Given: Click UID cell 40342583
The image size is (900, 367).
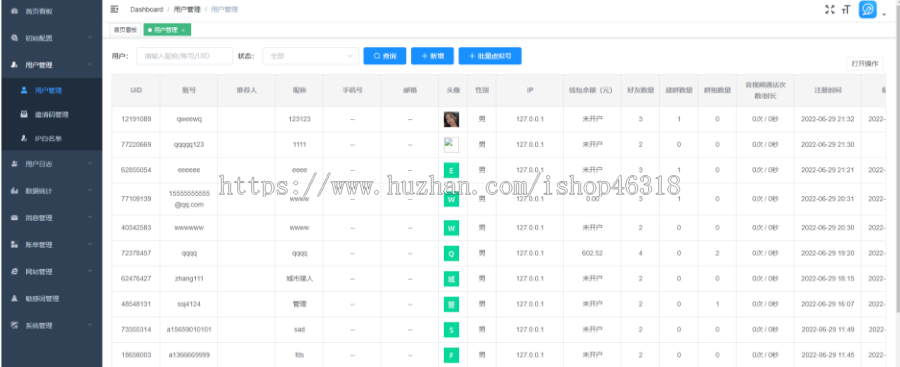Looking at the screenshot, I should pyautogui.click(x=136, y=228).
